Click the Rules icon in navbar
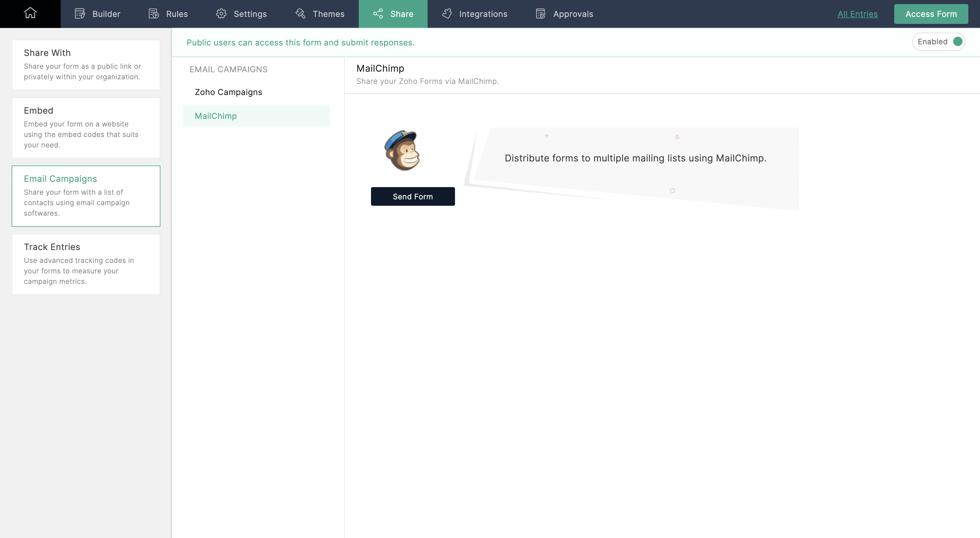 (x=154, y=14)
